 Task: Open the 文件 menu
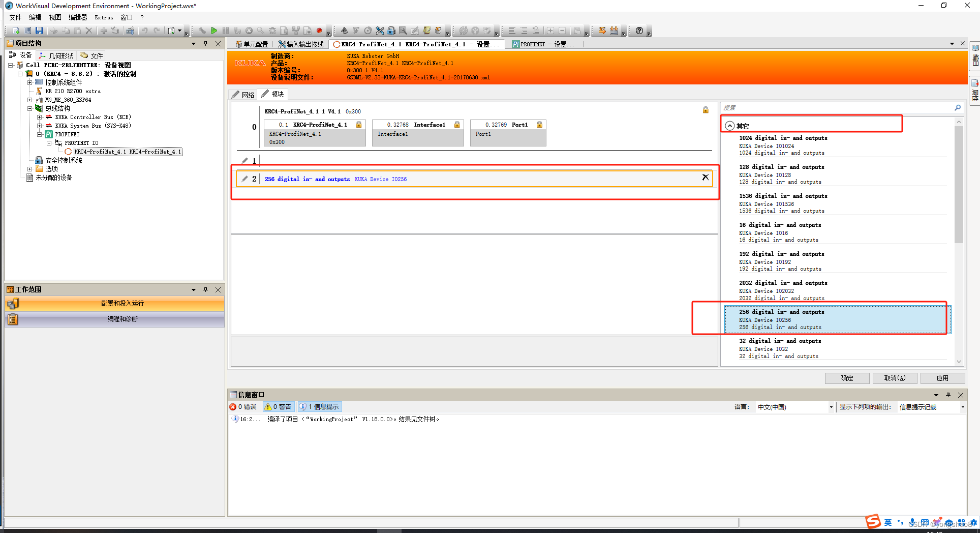click(x=15, y=17)
